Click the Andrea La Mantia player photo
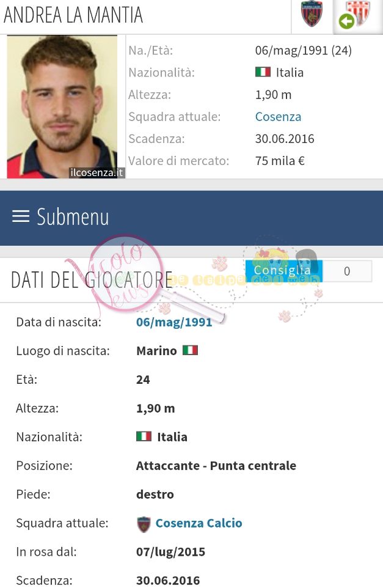The image size is (383, 588). pyautogui.click(x=62, y=106)
